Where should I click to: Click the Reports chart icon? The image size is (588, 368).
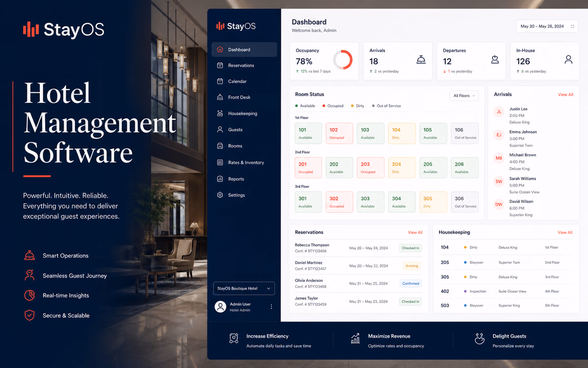click(220, 179)
